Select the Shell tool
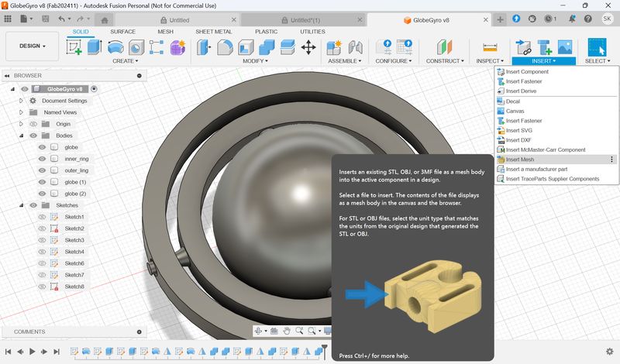 coord(246,47)
